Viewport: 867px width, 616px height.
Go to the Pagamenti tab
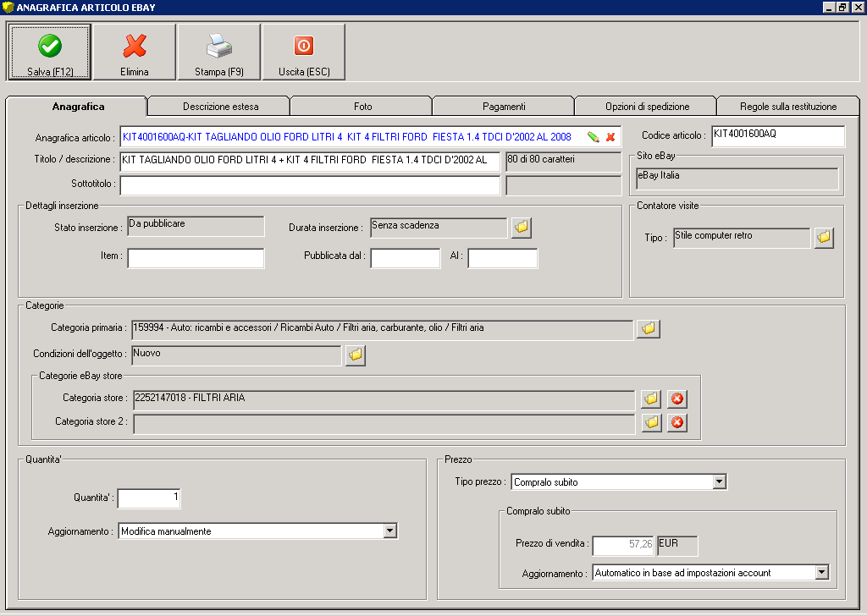coord(504,107)
